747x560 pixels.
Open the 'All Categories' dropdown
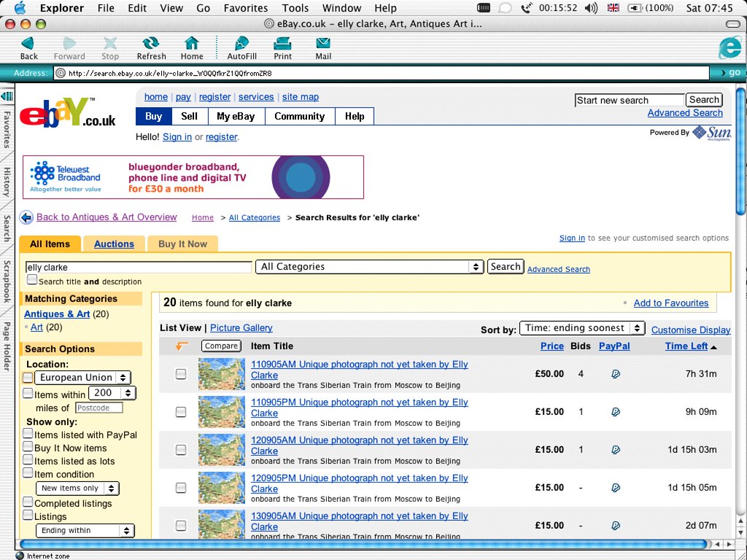369,267
